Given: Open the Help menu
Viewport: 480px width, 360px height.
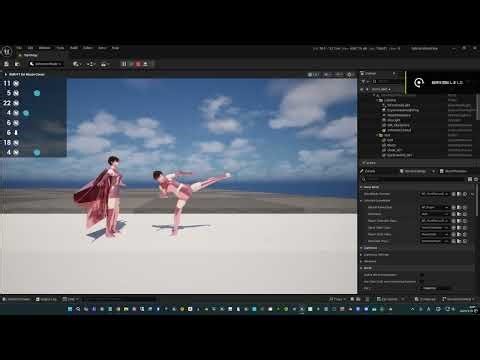Looking at the screenshot, I should [x=115, y=48].
